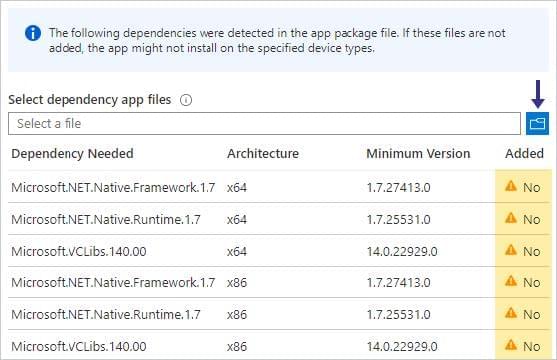The image size is (557, 360).
Task: Click version 1.7.27413.0 in the x64 row
Action: tap(398, 187)
